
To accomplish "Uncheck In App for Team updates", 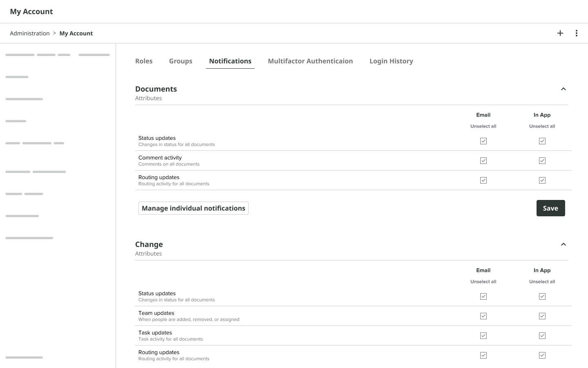I will click(x=542, y=316).
